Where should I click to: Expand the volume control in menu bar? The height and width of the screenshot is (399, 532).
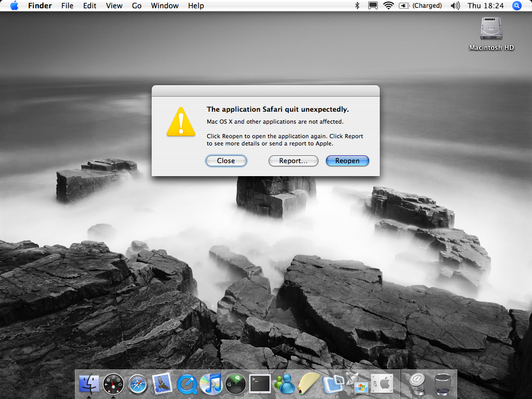tap(455, 6)
